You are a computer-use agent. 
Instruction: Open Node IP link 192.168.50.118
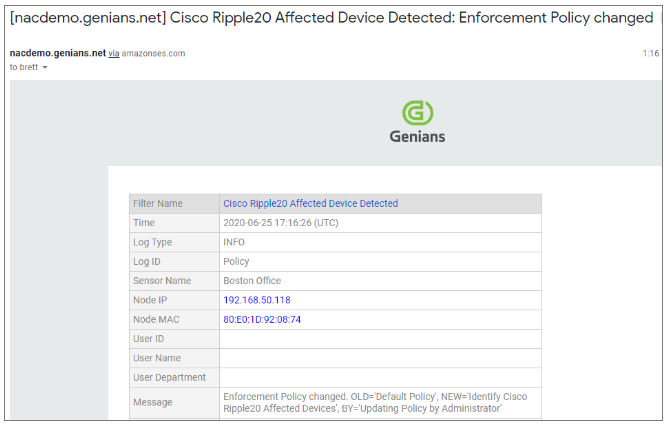[257, 300]
